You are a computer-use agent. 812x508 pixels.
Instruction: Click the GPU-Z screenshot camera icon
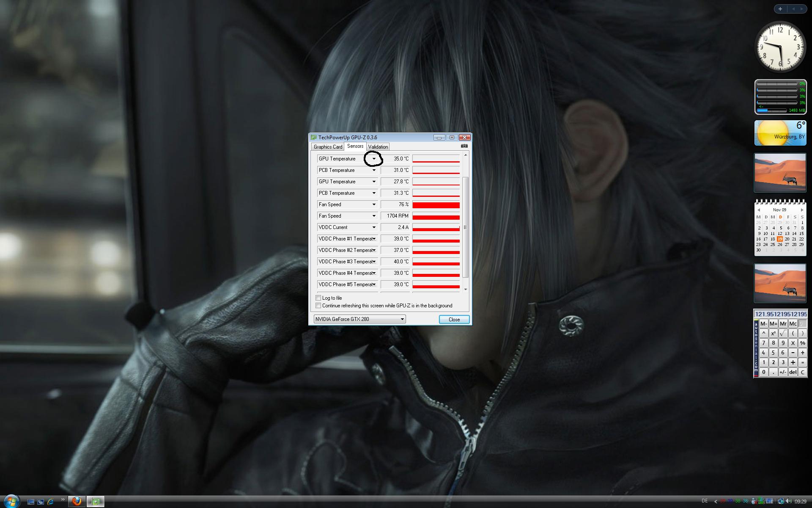(464, 146)
